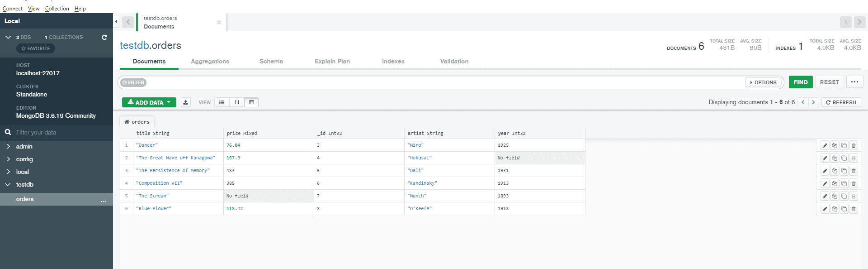Refresh databases in the sidebar
The height and width of the screenshot is (269, 868).
click(x=104, y=37)
